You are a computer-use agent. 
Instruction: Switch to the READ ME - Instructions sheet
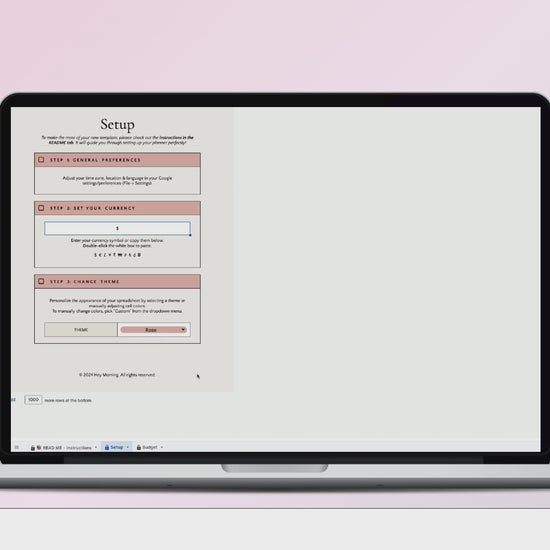click(67, 448)
